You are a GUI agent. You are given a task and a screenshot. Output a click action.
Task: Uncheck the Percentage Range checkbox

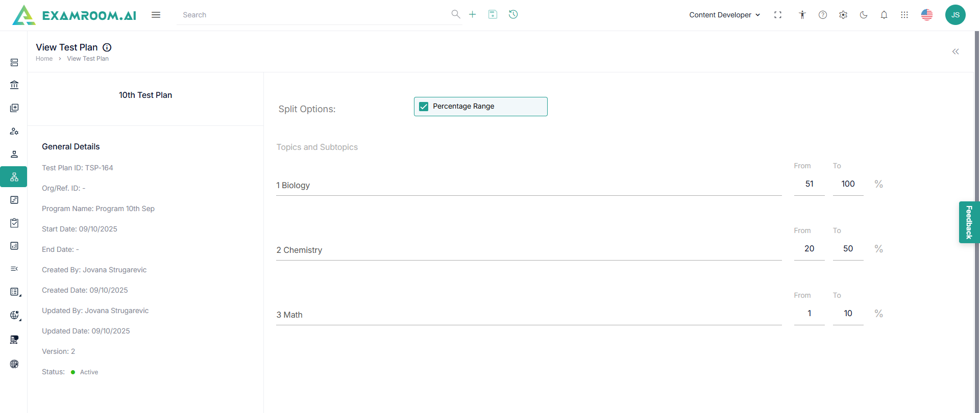424,107
